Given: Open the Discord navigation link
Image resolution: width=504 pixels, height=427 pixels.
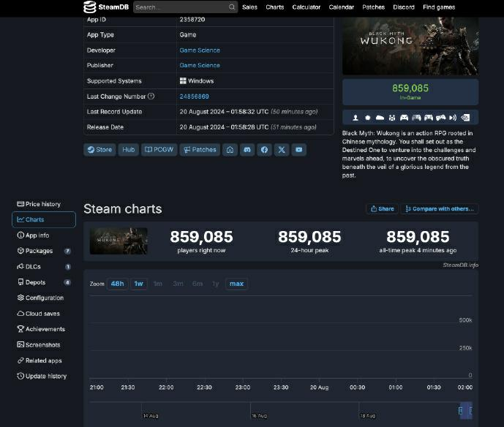Looking at the screenshot, I should 404,7.
